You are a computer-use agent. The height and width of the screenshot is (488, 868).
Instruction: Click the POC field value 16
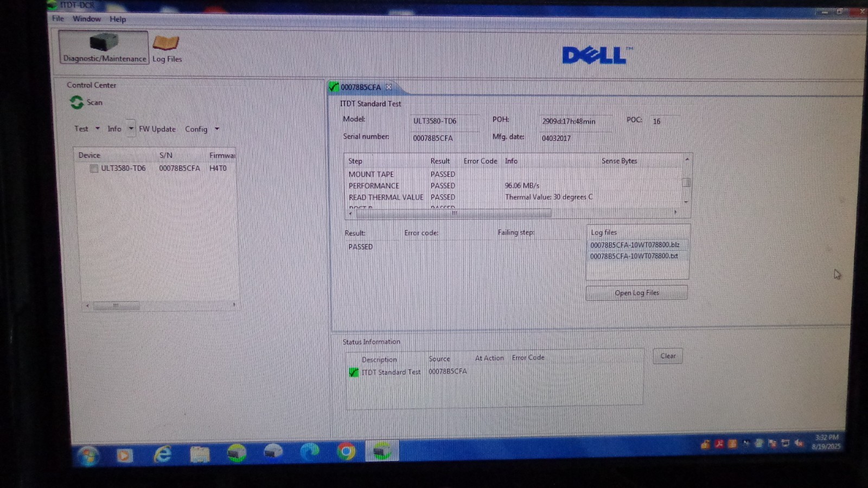665,121
